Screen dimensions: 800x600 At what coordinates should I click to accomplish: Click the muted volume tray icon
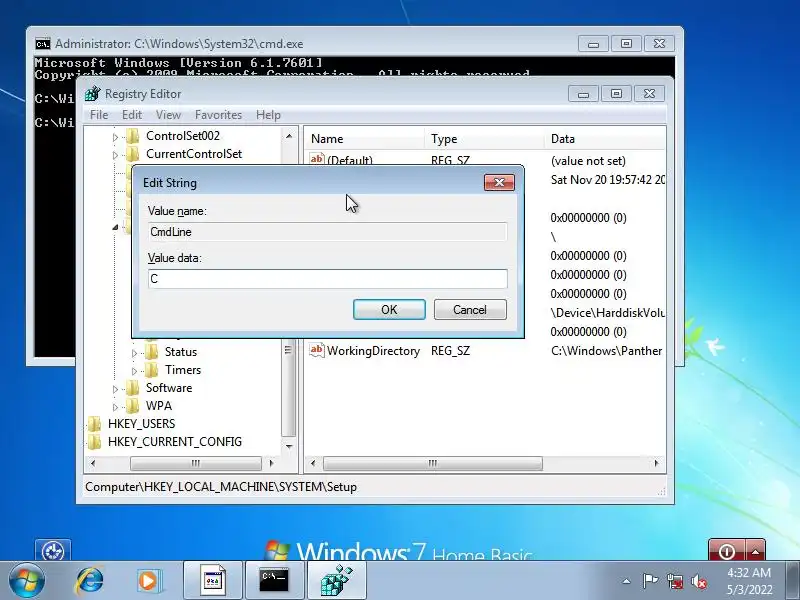[x=699, y=581]
